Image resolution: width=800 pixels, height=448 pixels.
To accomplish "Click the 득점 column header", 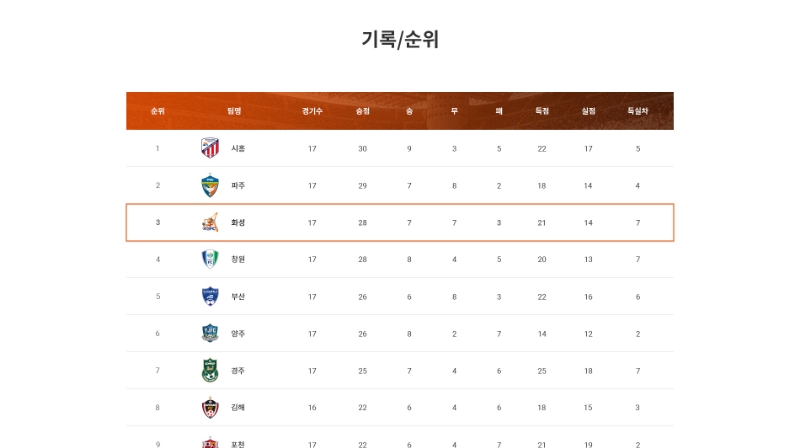I will 542,111.
